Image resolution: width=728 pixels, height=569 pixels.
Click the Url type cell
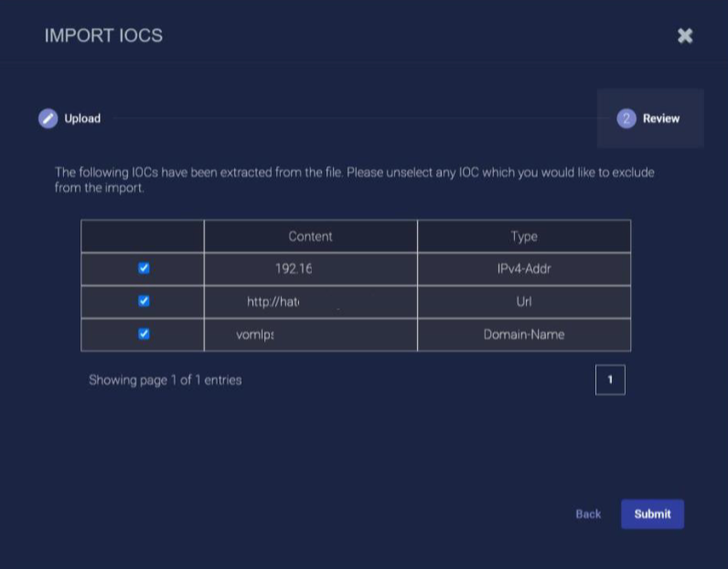[523, 301]
